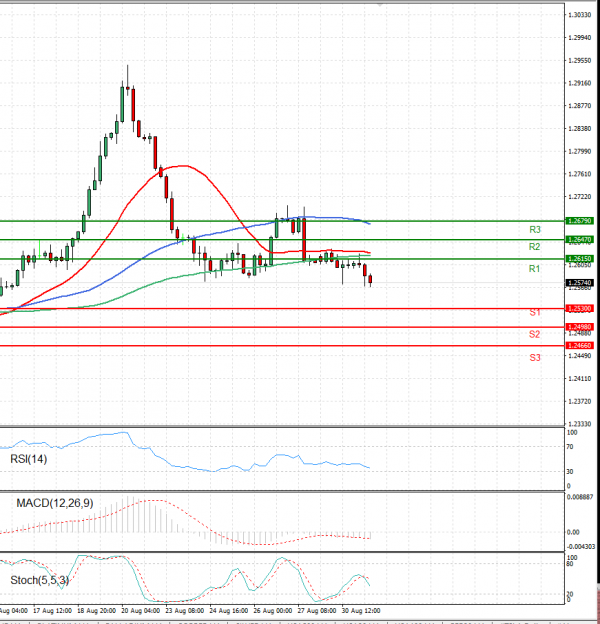600x624 pixels.
Task: Click the 1.29160 price axis value
Action: tap(579, 83)
